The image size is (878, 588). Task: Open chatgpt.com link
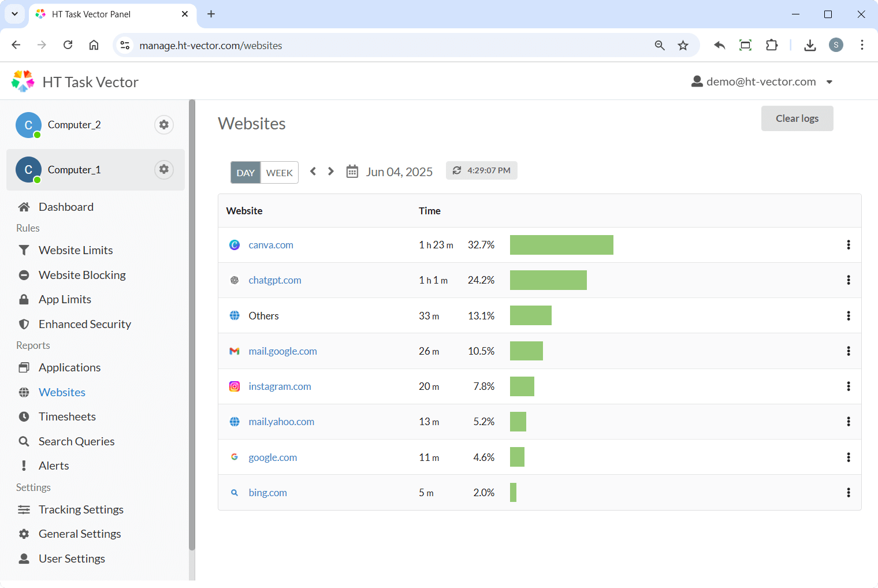275,280
